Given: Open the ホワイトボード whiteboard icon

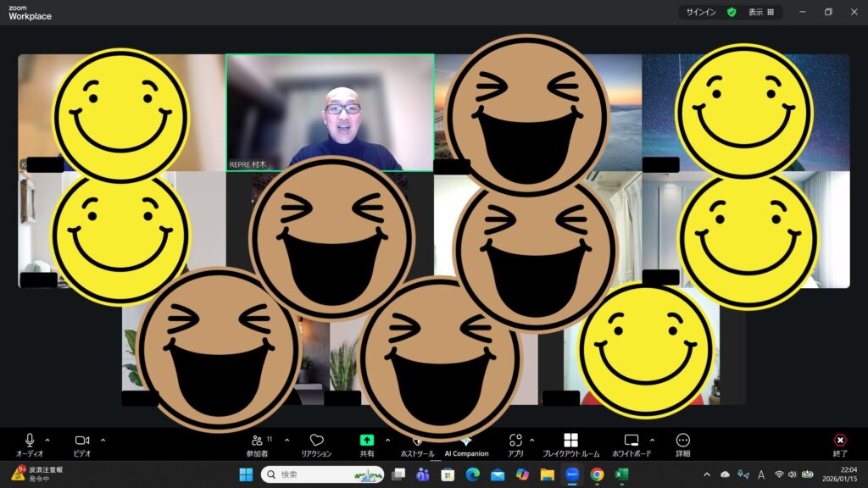Looking at the screenshot, I should pos(631,441).
